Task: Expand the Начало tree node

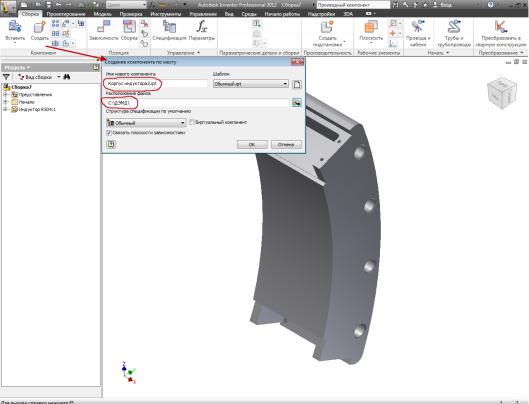Action: (5, 102)
